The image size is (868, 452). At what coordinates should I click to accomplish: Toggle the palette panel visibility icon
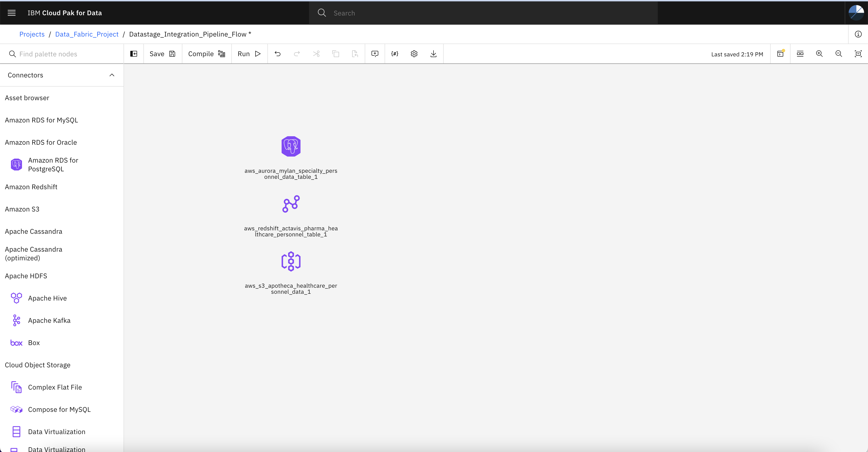click(x=134, y=54)
